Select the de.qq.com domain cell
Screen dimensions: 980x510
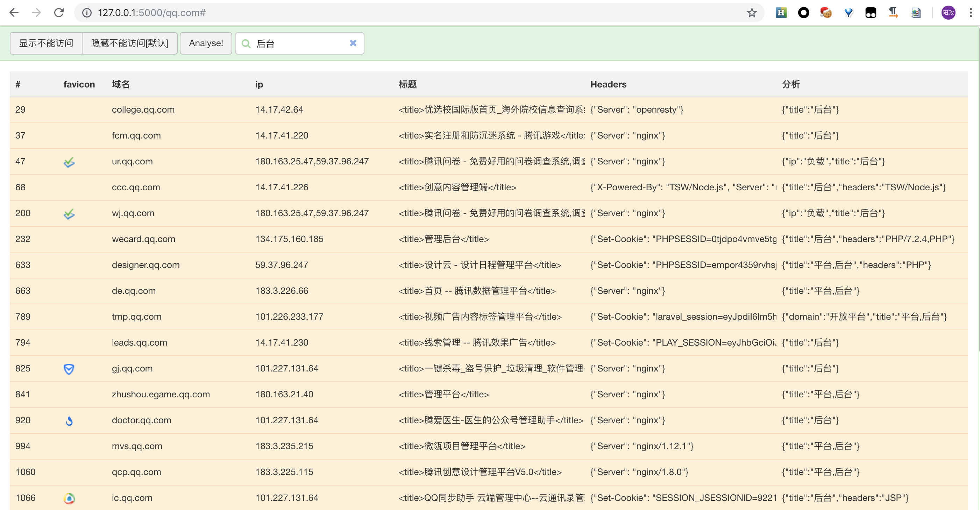pyautogui.click(x=134, y=291)
